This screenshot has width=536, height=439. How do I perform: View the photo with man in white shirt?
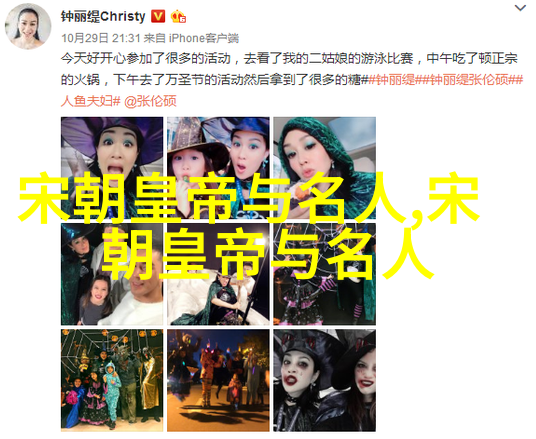point(112,274)
